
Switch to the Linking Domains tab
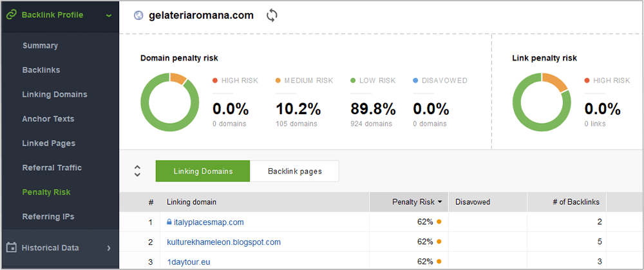[x=203, y=171]
